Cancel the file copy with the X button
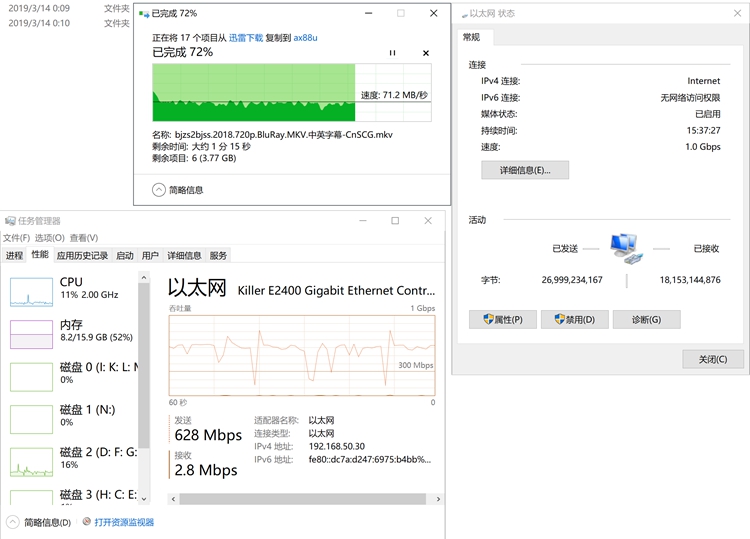This screenshot has height=539, width=750. 426,53
